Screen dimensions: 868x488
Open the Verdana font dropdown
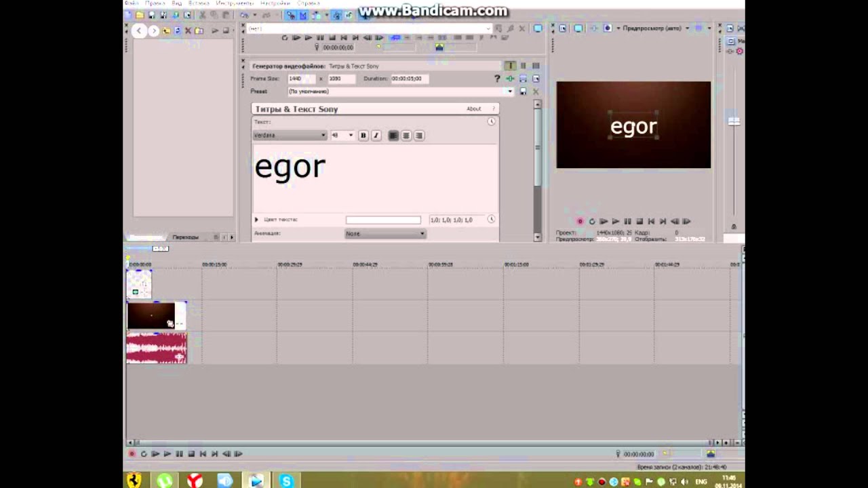(290, 136)
